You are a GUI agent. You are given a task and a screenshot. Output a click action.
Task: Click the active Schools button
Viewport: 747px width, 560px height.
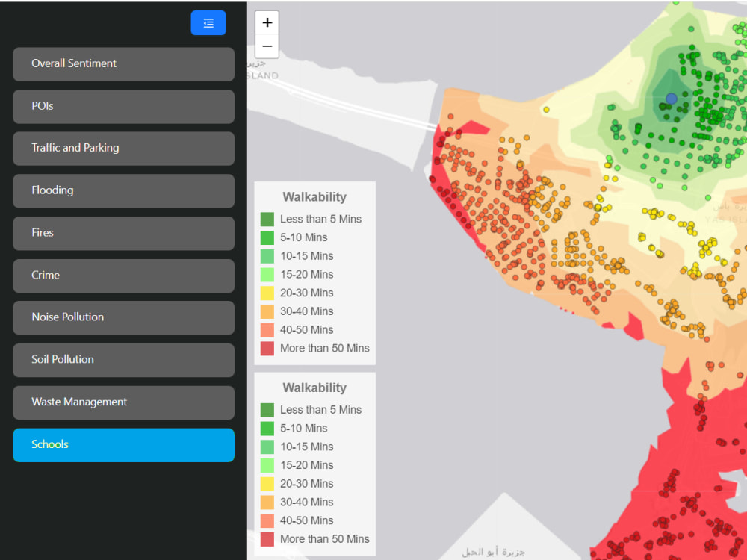(123, 445)
